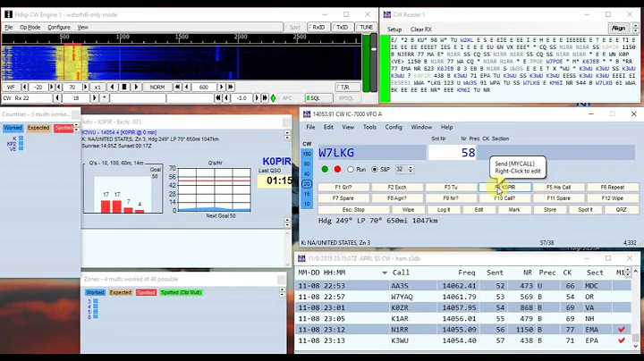Click double-right arrow after the -3.0 value
The width and height of the screenshot is (644, 361).
point(266,98)
